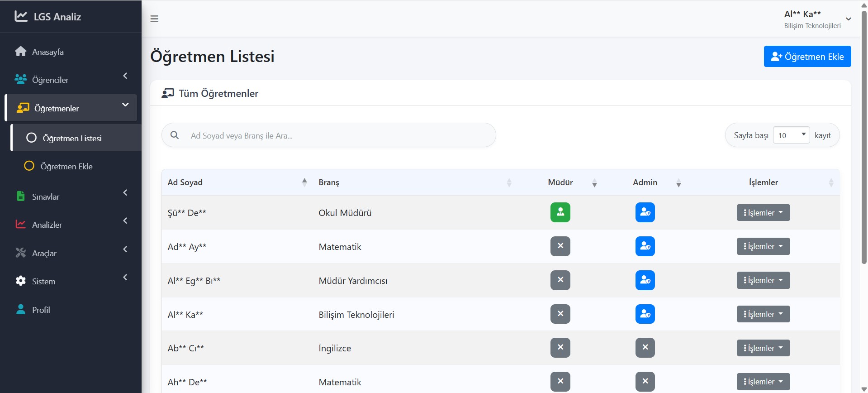Click the LGS Analiz chart logo

coord(21,16)
